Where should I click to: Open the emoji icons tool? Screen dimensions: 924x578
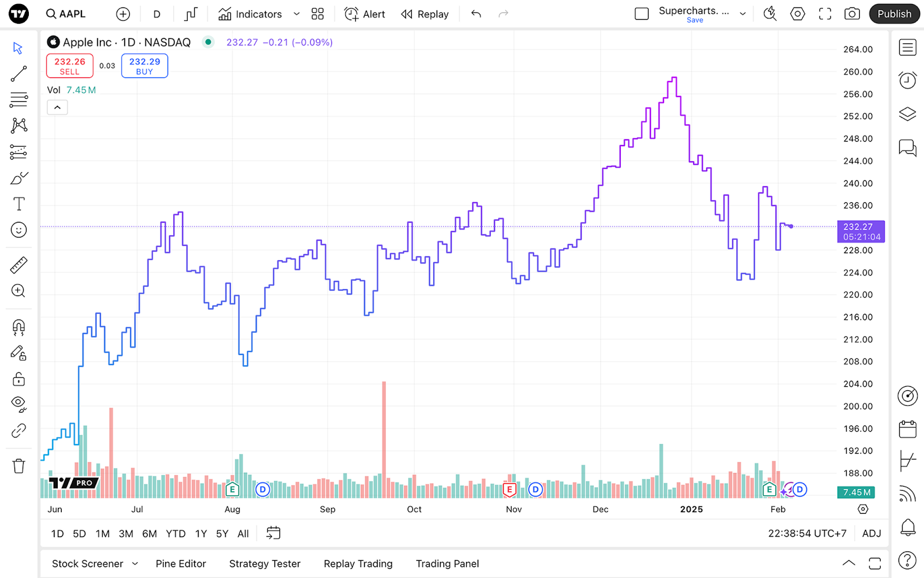18,230
